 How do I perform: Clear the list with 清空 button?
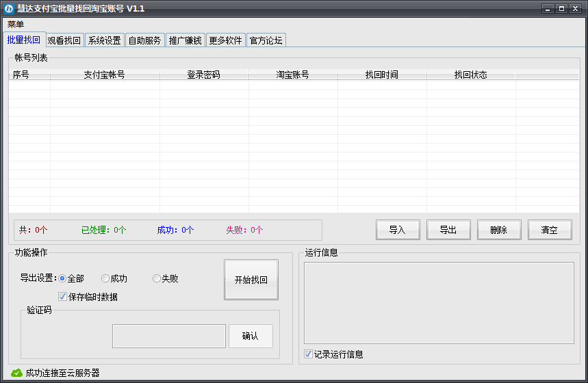click(x=550, y=230)
